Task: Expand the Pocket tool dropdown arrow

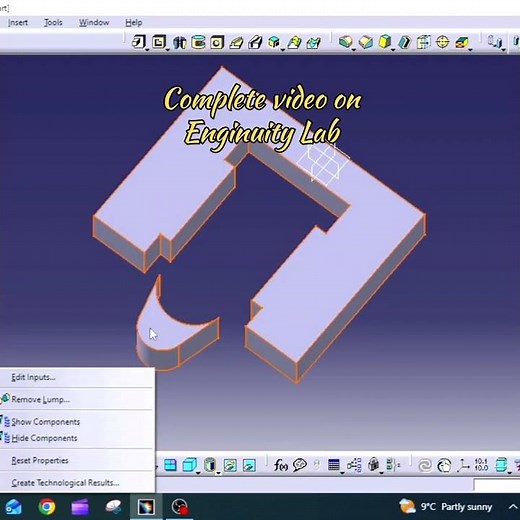Action: point(168,50)
